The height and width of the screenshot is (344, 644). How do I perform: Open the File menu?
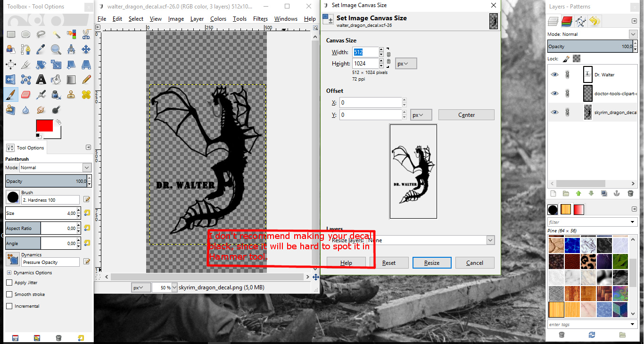point(102,19)
